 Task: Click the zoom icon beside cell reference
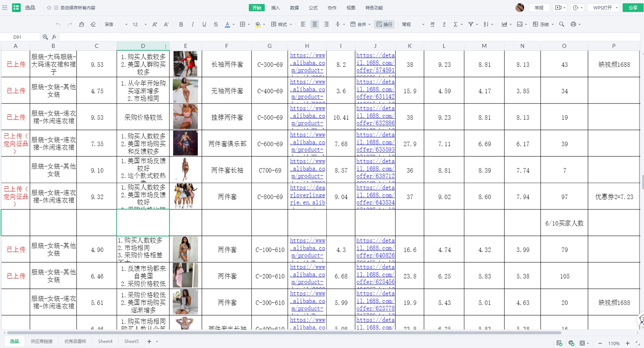click(x=45, y=37)
